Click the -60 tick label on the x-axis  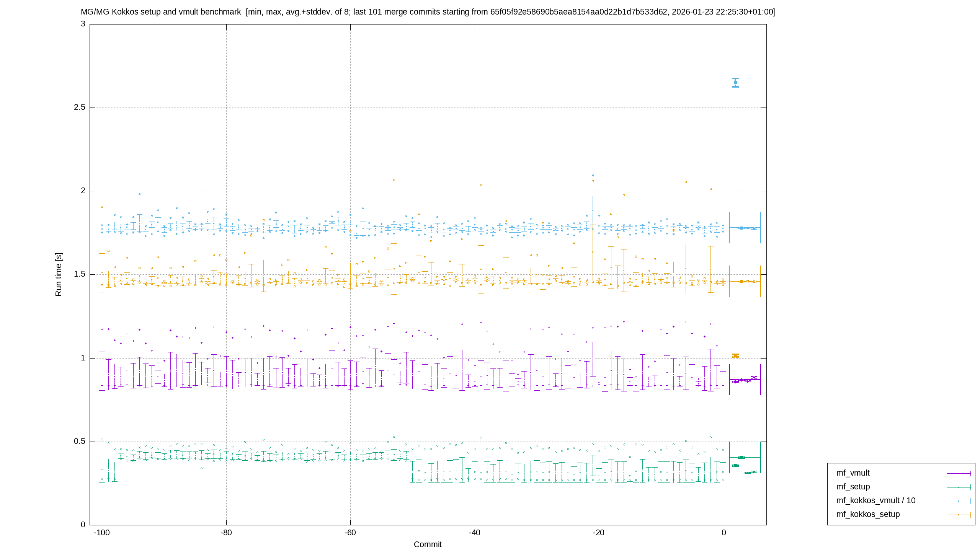pyautogui.click(x=350, y=533)
